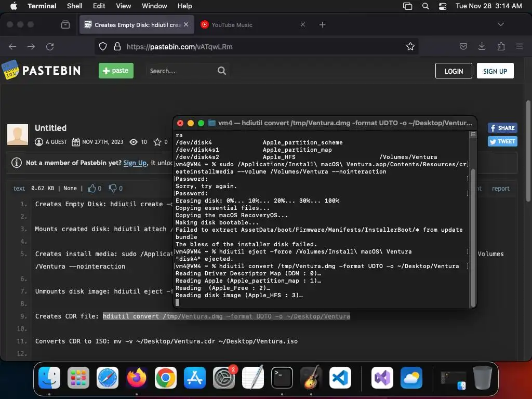Screen dimensions: 532x399
Task: Click the Terminal title folder proxy icon
Action: coord(212,123)
